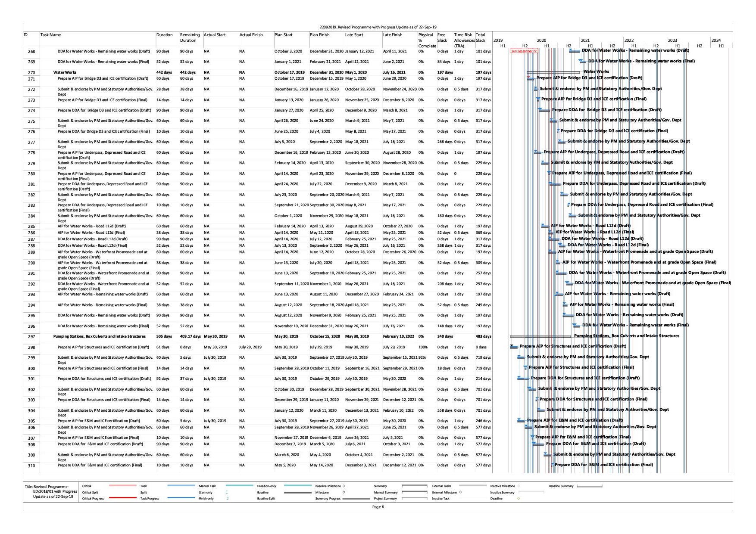Click 'Pumping Stations, Box Culverts and Intake Structures' in table
The height and width of the screenshot is (534, 756).
click(100, 336)
